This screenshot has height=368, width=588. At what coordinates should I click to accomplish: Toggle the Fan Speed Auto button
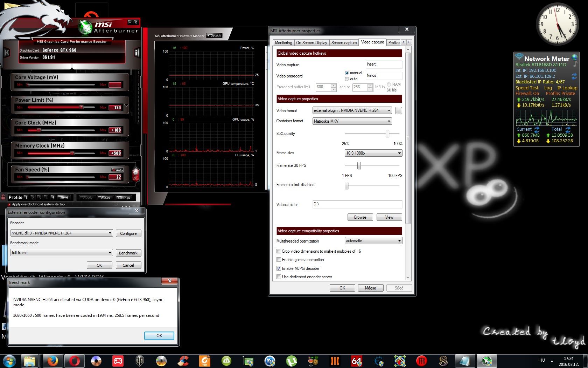(x=118, y=170)
